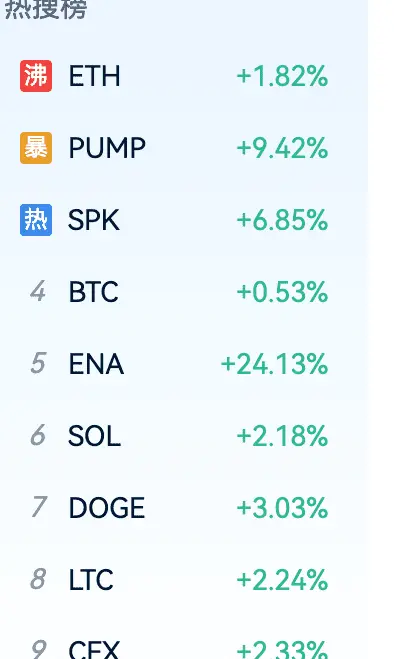Viewport: 394px width, 659px height.
Task: Click the orange 暴 badge beside PUMP
Action: point(36,148)
